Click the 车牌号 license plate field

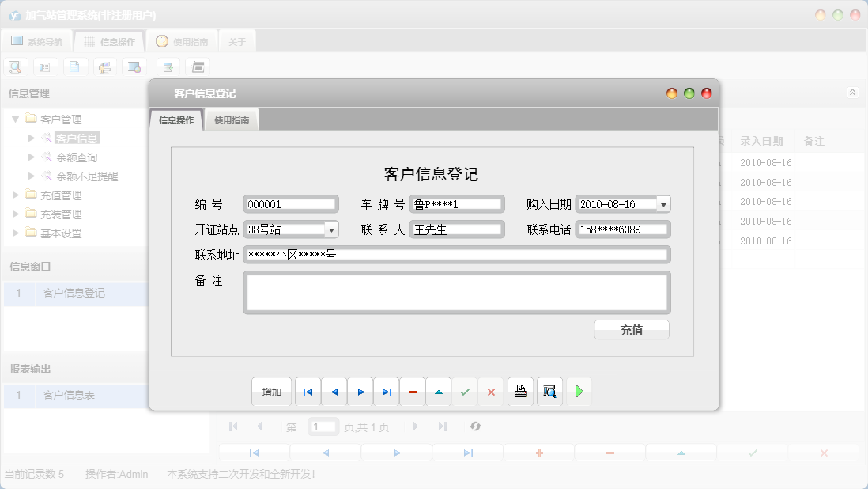pos(457,204)
